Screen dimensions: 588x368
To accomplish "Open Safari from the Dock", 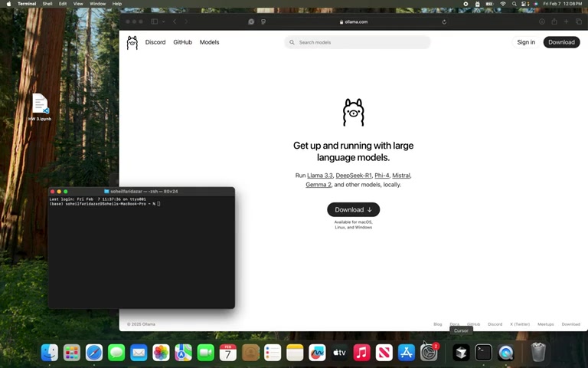I will point(94,353).
